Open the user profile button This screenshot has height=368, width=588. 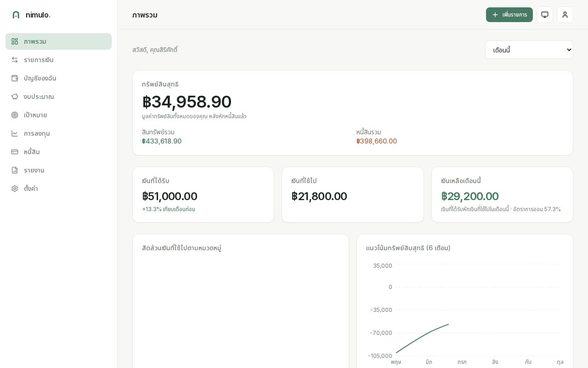[565, 15]
